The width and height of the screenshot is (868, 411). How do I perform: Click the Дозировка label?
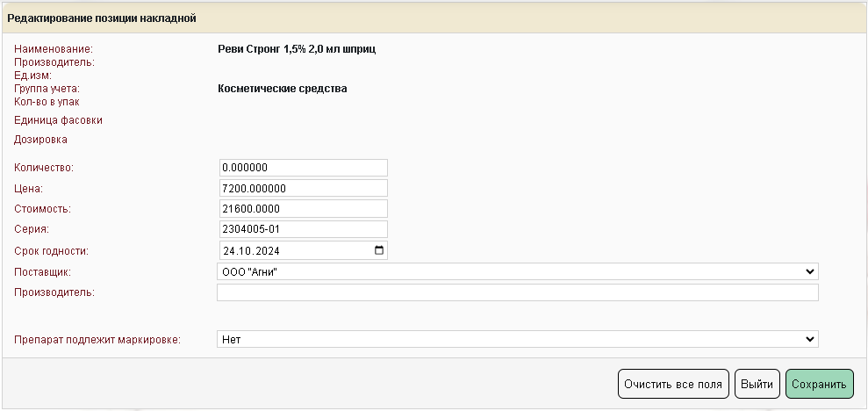(x=40, y=139)
